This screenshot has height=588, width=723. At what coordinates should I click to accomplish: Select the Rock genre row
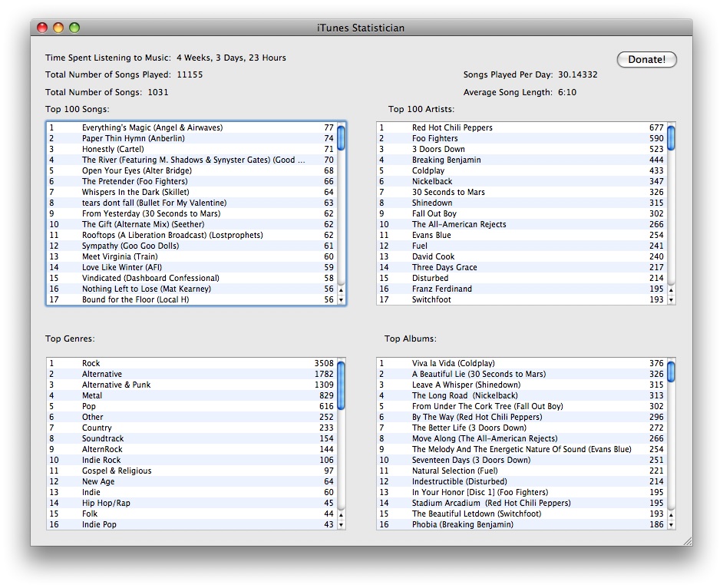[x=191, y=363]
